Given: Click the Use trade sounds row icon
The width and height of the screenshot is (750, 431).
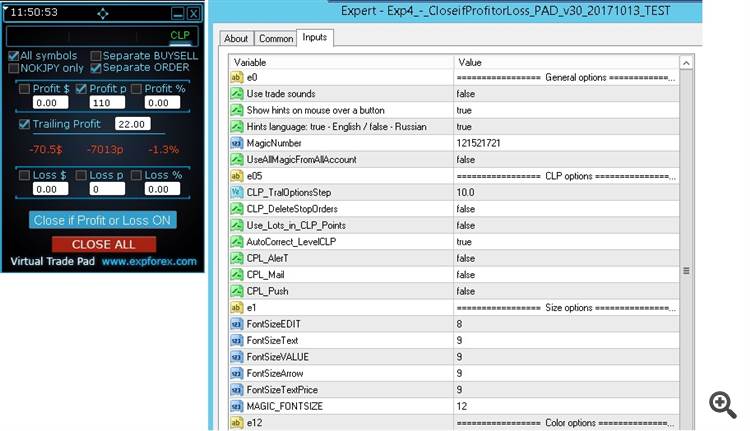Looking at the screenshot, I should point(236,94).
